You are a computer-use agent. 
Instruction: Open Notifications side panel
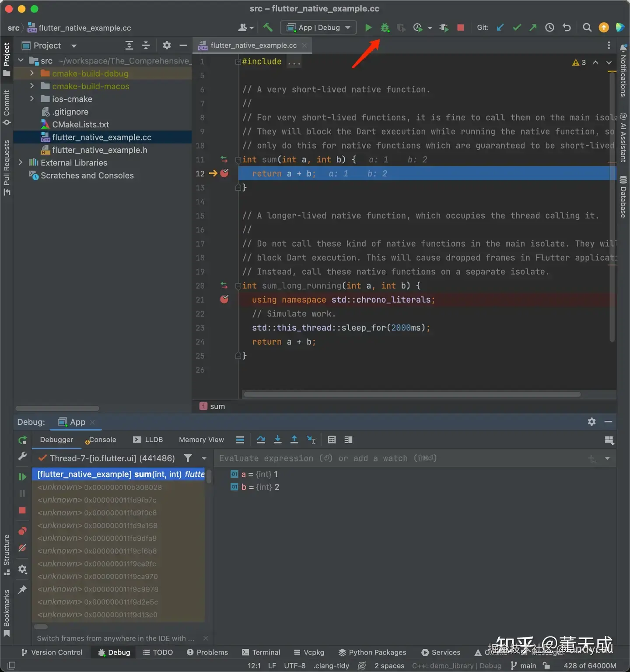point(623,70)
